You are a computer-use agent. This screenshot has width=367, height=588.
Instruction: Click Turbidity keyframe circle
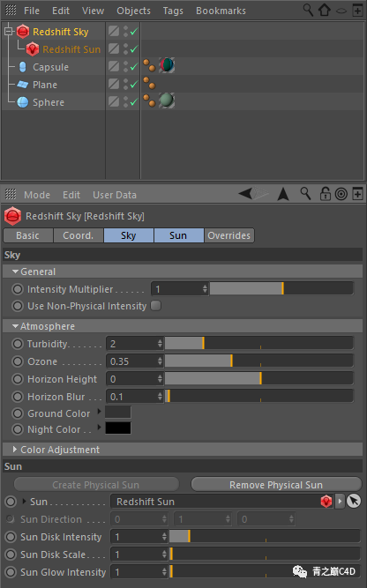(18, 344)
